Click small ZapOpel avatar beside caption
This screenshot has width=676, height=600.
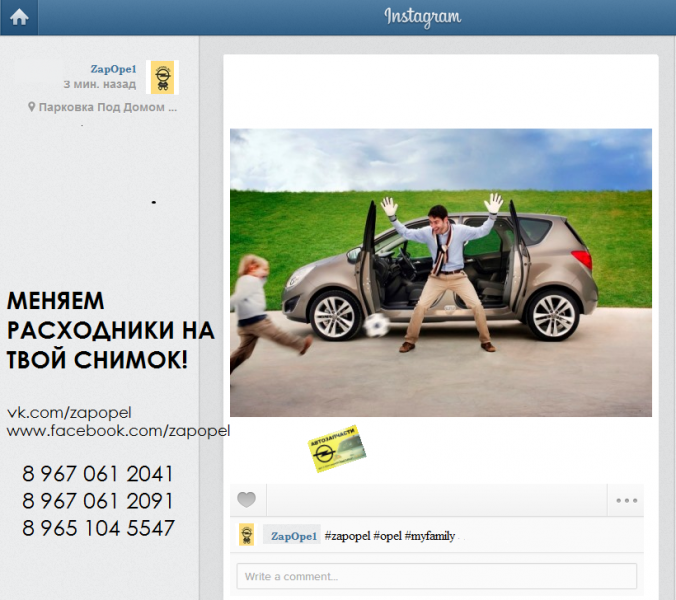tap(246, 535)
